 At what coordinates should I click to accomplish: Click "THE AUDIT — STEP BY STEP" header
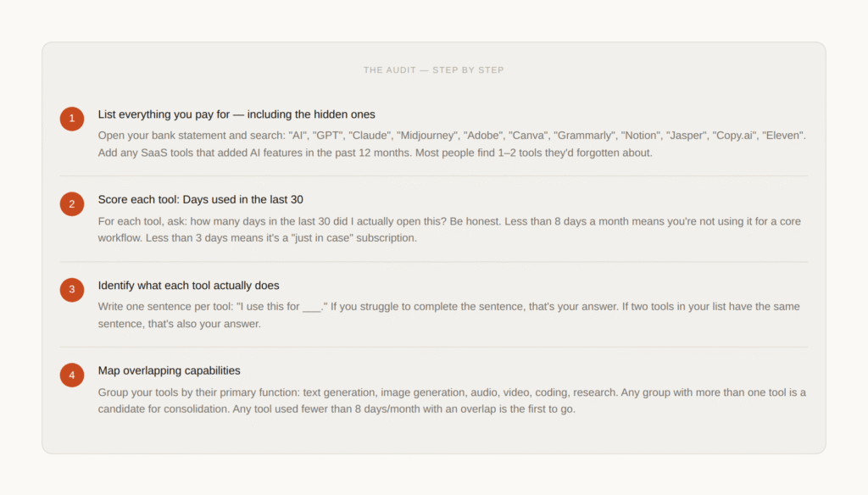coord(433,70)
